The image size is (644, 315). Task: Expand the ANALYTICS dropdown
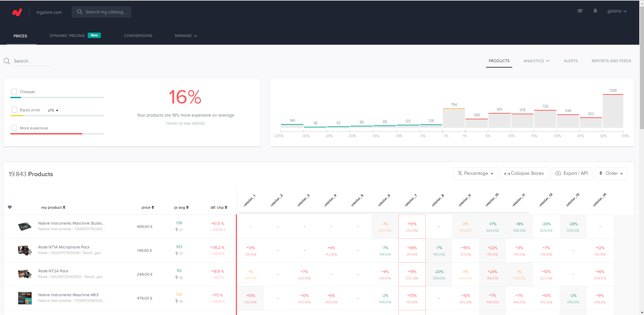click(x=536, y=61)
